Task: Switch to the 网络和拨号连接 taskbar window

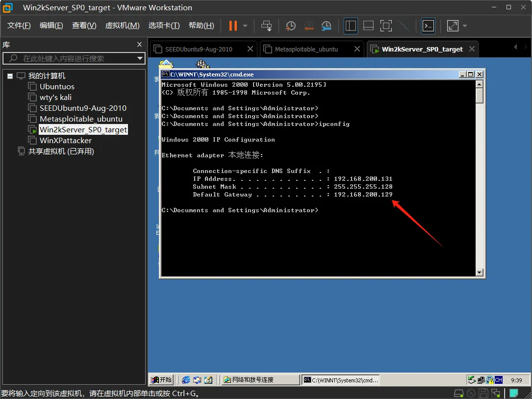Action: 260,380
